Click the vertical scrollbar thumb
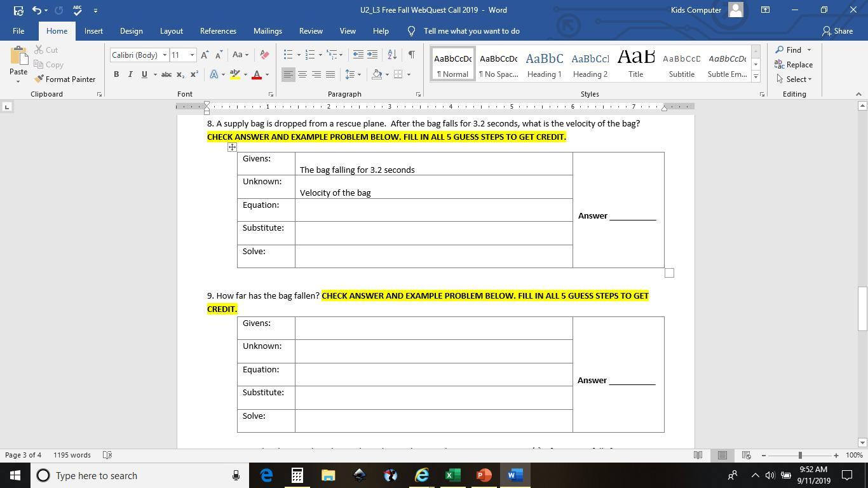868x488 pixels. pos(862,309)
